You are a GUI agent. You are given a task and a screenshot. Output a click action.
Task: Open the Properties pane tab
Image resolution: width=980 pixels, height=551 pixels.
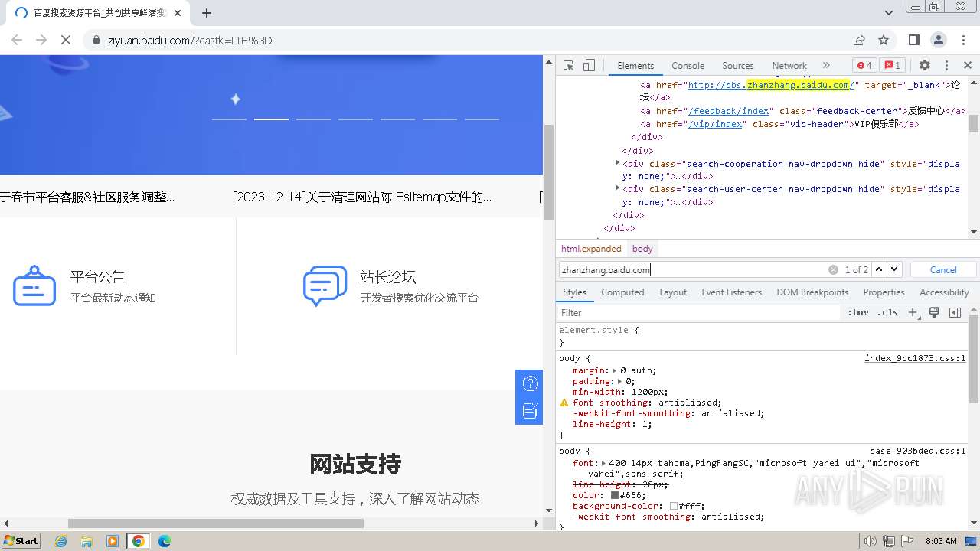[884, 292]
